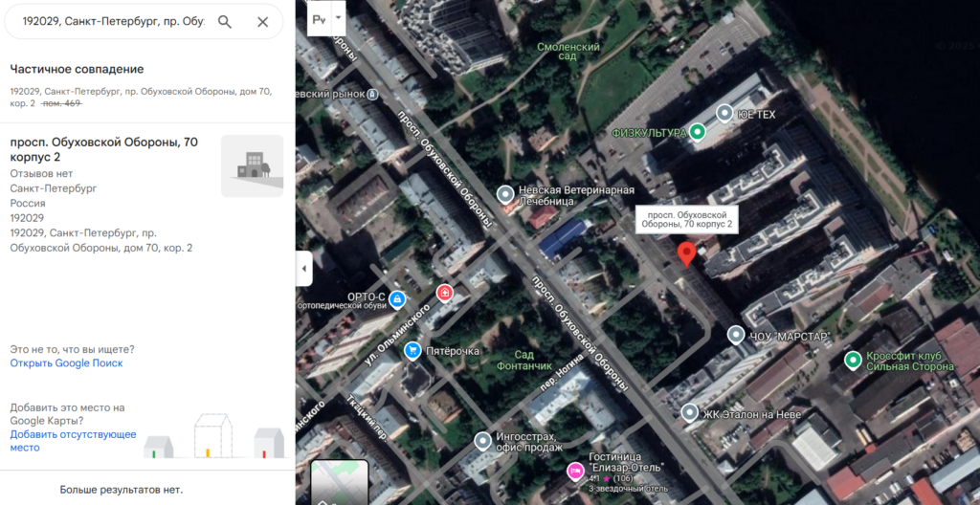Click the red medical marker near ул. Ольминского

(x=444, y=292)
